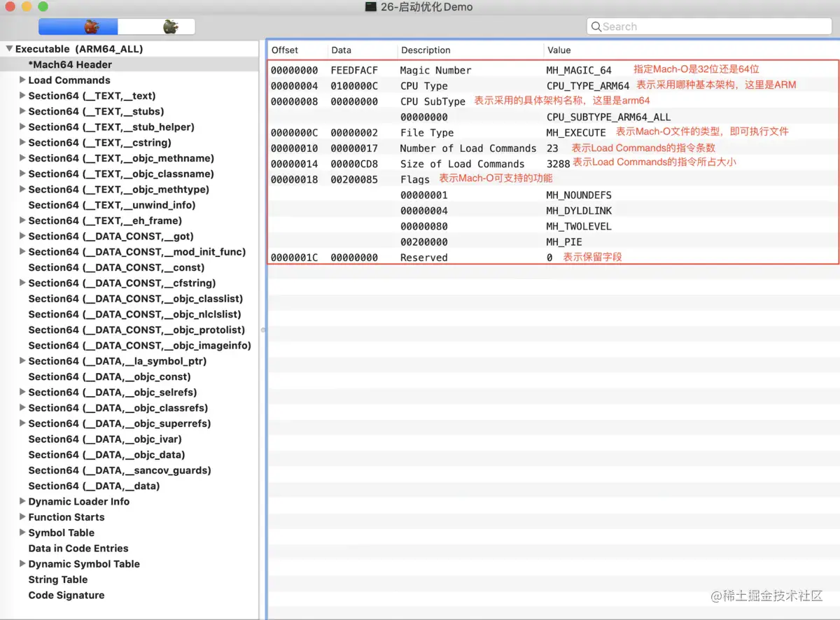Click the 00200085 Flags data cell
Viewport: 840px width, 620px height.
(354, 180)
